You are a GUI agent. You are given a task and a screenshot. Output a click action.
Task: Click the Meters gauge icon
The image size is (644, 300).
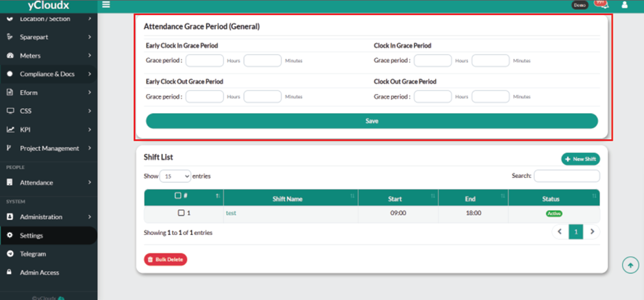click(10, 55)
